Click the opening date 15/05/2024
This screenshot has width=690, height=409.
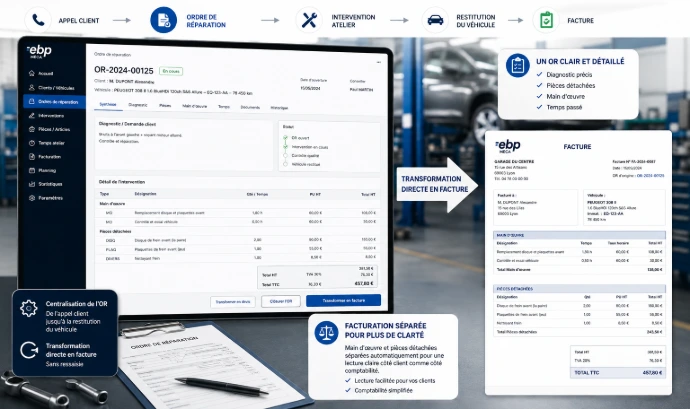310,88
